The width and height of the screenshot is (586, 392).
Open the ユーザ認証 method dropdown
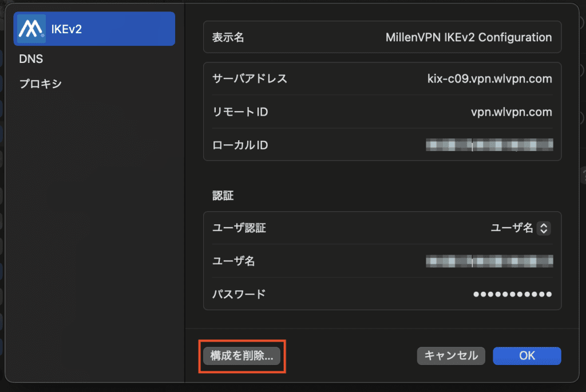click(520, 228)
